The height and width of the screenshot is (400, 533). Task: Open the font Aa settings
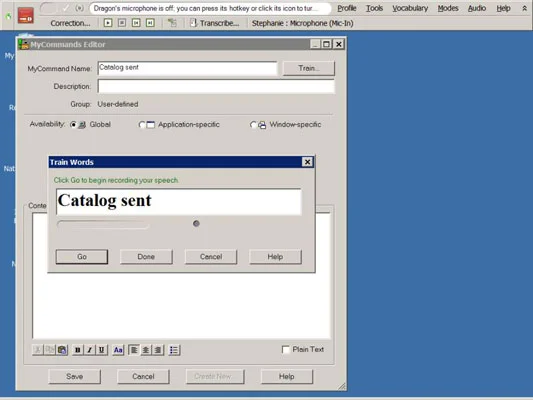pos(118,350)
